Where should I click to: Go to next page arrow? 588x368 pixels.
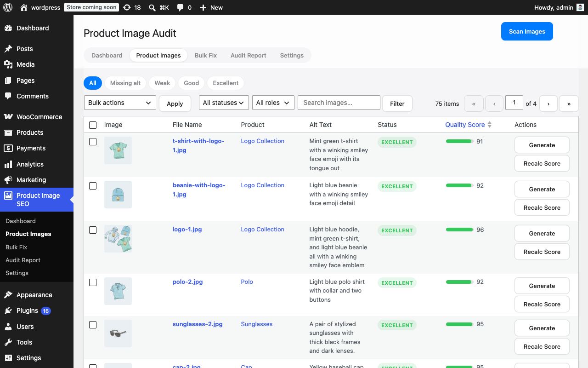(x=548, y=103)
